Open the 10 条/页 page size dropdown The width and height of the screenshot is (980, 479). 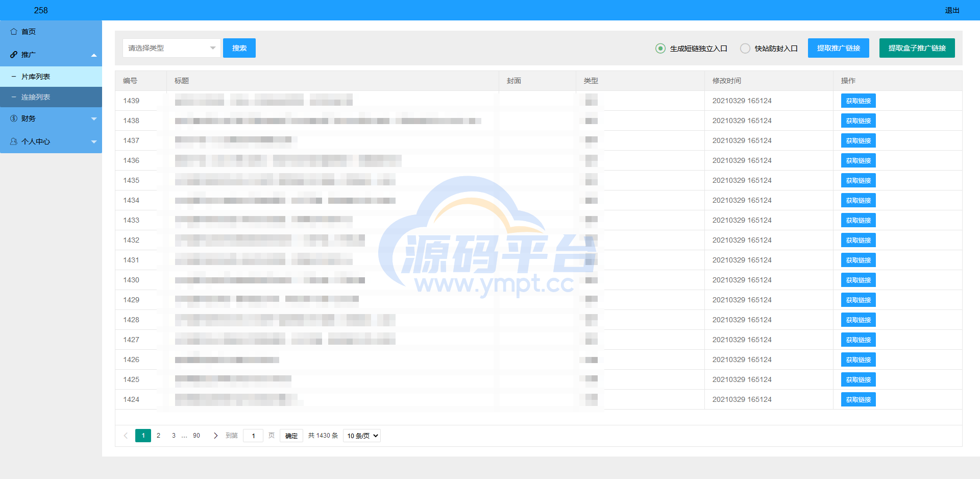tap(362, 436)
